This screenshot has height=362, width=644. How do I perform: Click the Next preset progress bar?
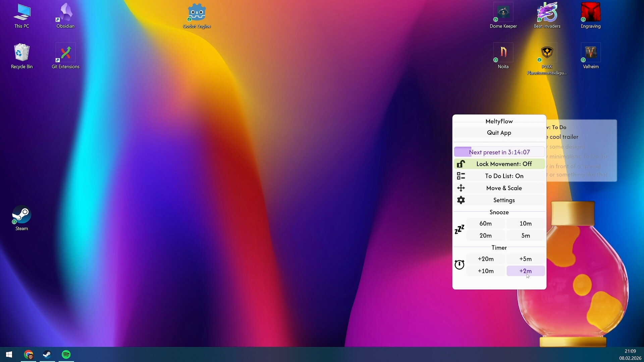point(499,152)
